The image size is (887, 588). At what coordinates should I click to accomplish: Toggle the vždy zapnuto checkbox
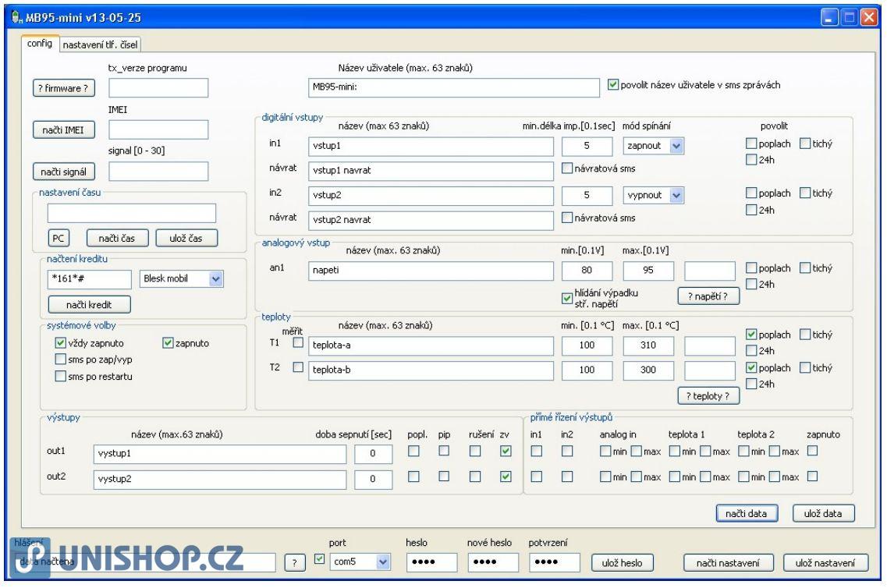[61, 342]
